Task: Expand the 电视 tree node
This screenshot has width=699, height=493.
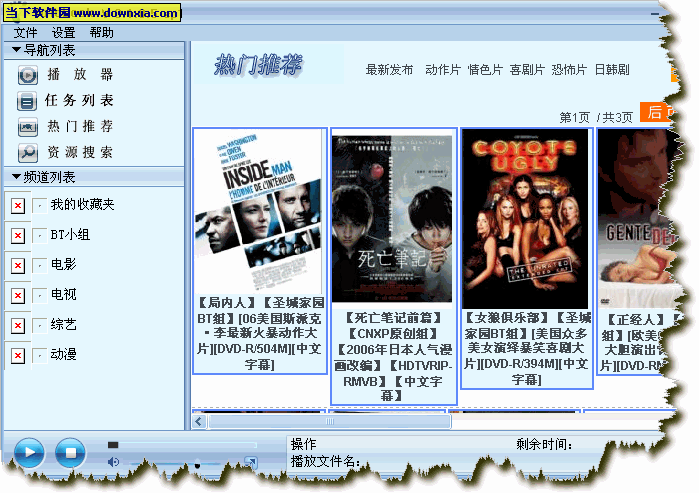Action: click(40, 296)
